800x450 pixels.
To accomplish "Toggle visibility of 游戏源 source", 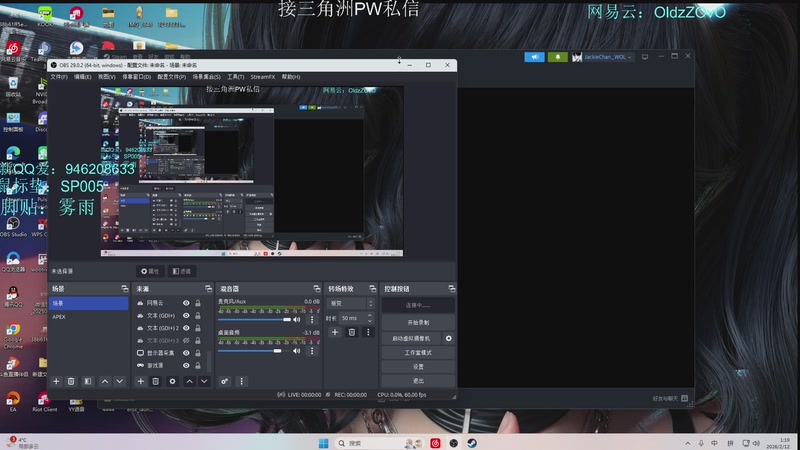I will tap(186, 365).
